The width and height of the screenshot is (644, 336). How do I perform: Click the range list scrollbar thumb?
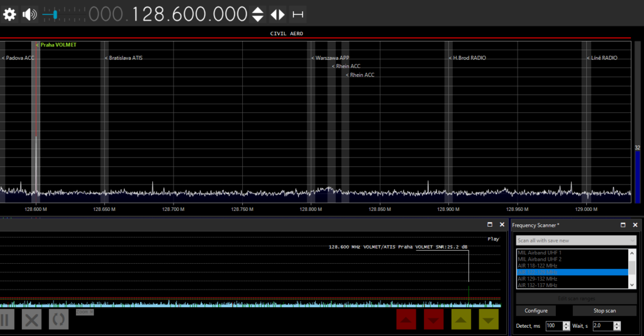[632, 268]
